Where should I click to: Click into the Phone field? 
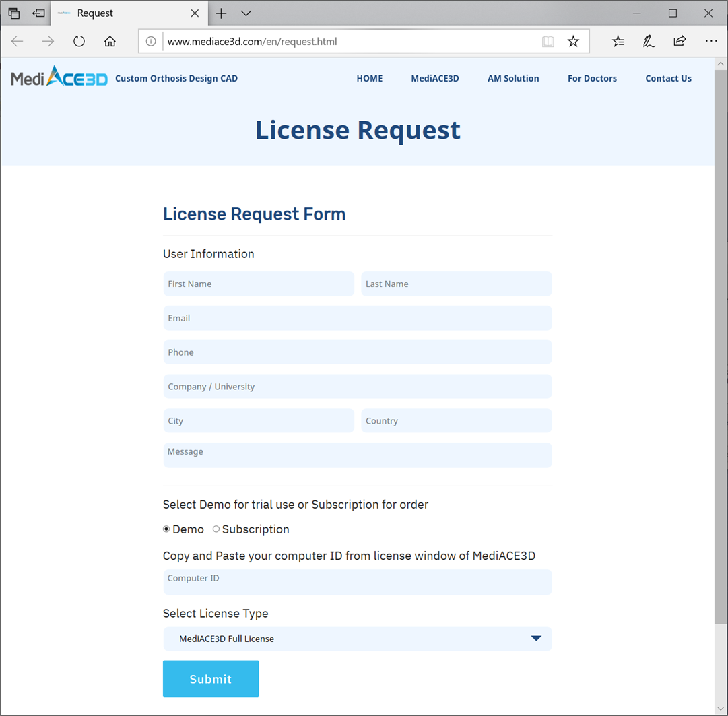coord(358,352)
